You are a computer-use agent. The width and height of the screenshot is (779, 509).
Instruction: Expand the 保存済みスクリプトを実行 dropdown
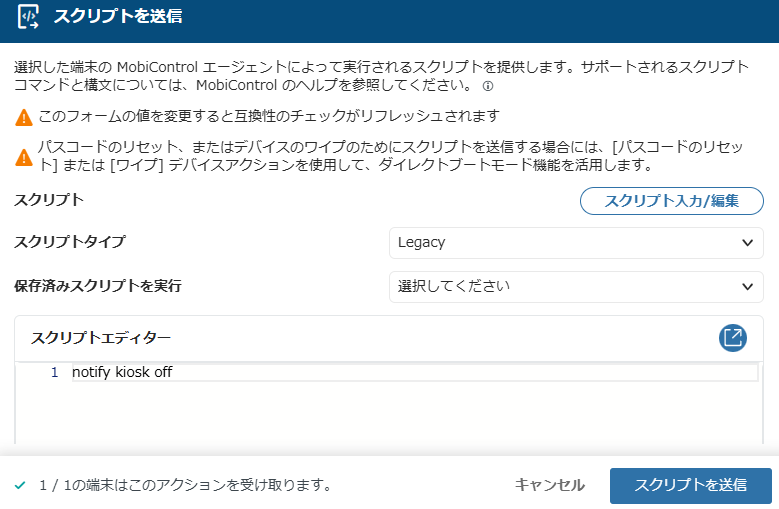tap(576, 287)
